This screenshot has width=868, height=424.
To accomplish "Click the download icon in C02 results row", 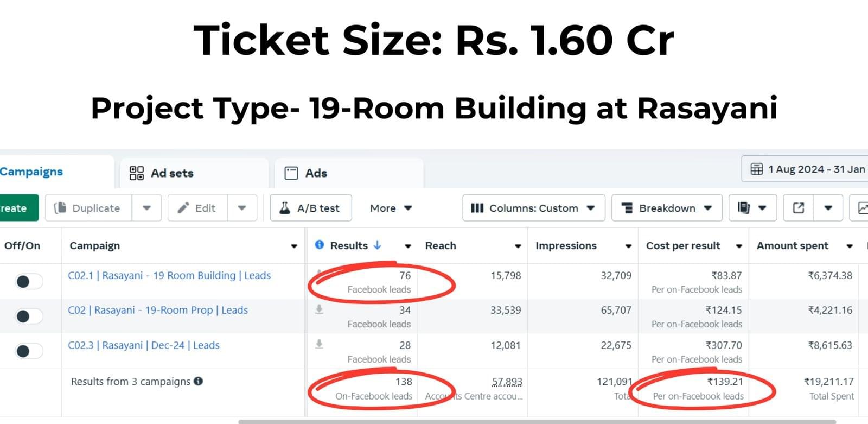I will pyautogui.click(x=320, y=309).
